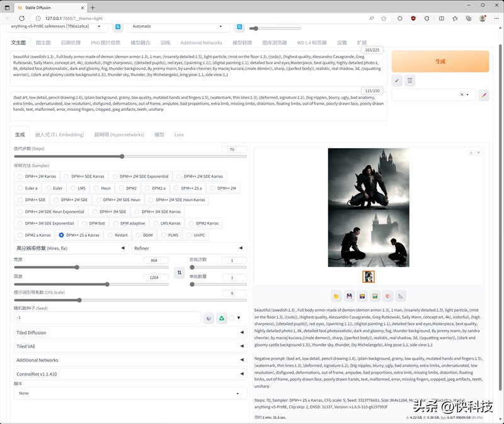This screenshot has height=424, width=504.
Task: Click the read aloud icon in address bar
Action: point(372,18)
